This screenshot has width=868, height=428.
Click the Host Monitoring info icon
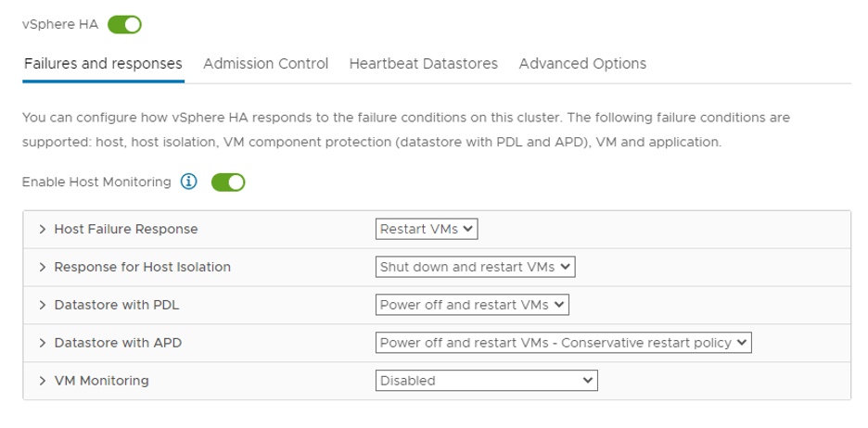pos(189,183)
